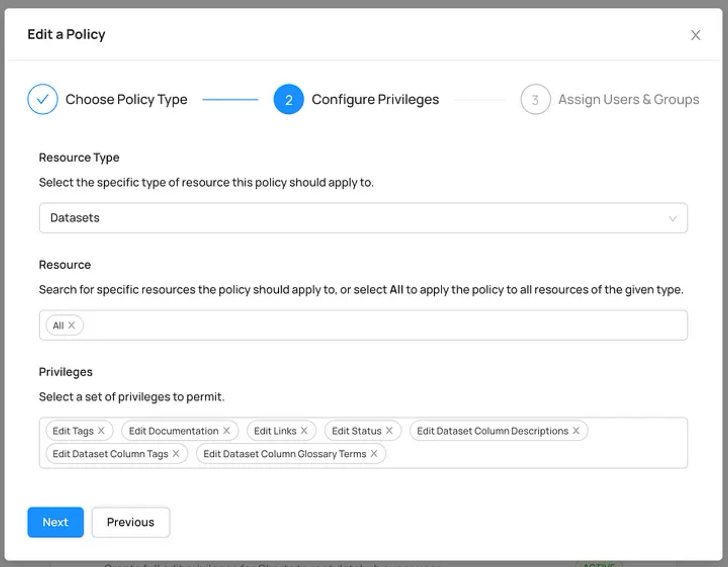Click Edit Dataset Column Descriptions chip text
The height and width of the screenshot is (567, 728).
click(493, 431)
